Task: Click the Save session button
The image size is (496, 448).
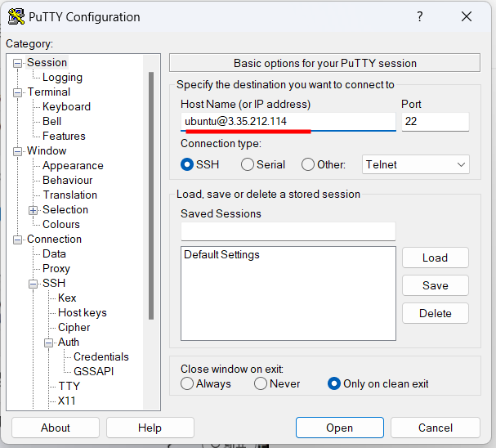Action: 436,285
